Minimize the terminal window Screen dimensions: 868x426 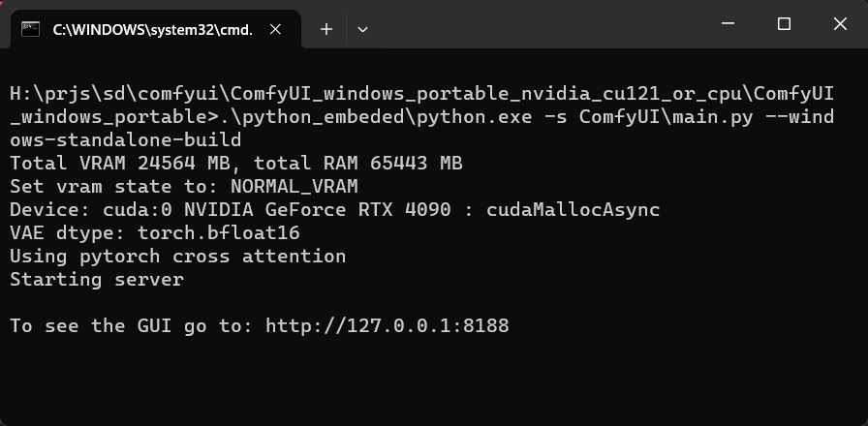tap(731, 24)
